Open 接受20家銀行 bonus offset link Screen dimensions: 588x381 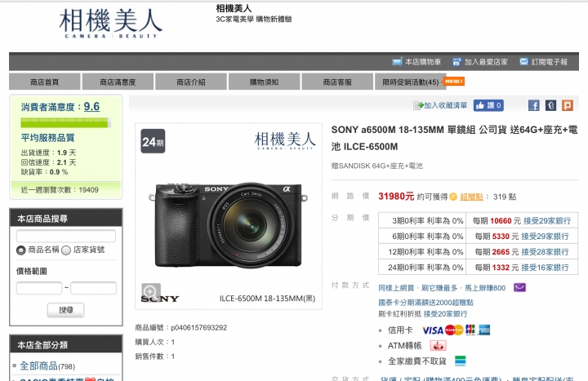(x=445, y=314)
